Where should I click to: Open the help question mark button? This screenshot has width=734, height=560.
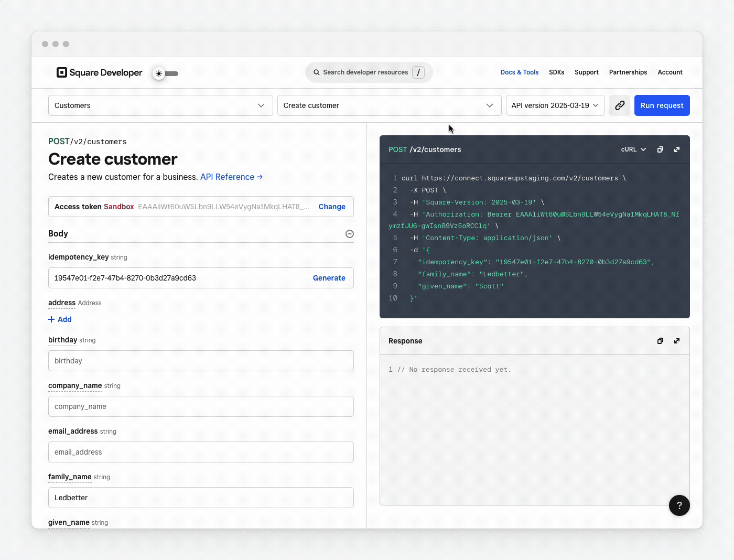point(679,505)
